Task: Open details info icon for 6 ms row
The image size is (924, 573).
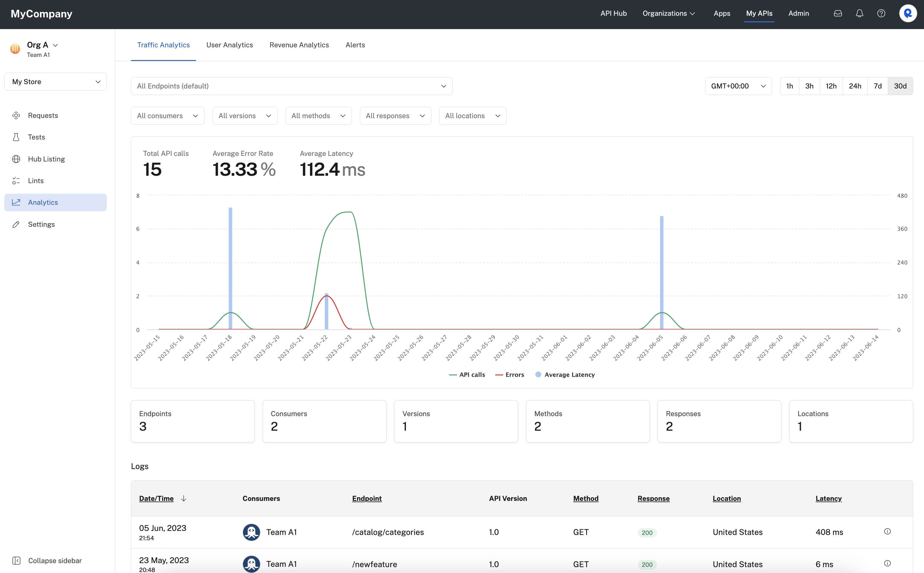Action: coord(887,563)
